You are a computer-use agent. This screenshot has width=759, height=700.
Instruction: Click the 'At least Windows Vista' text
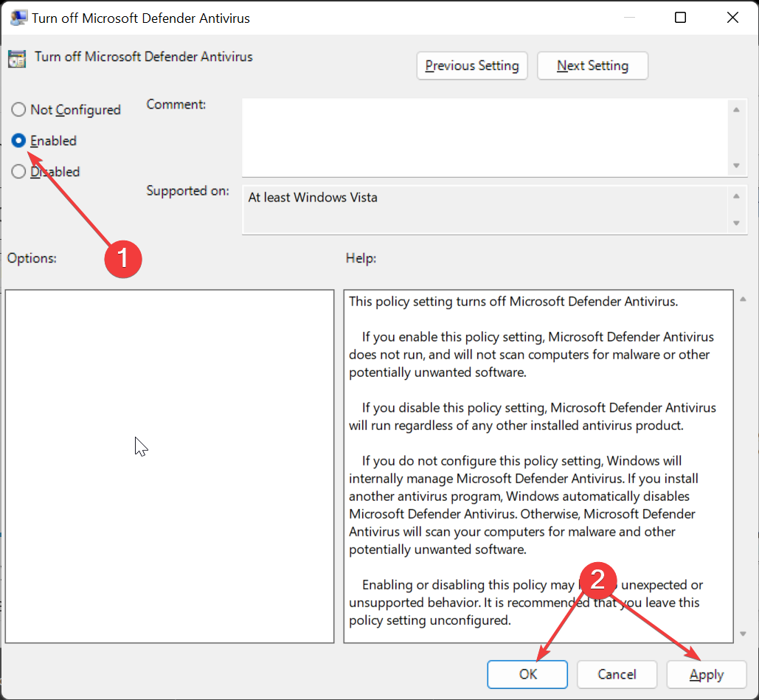click(x=313, y=198)
